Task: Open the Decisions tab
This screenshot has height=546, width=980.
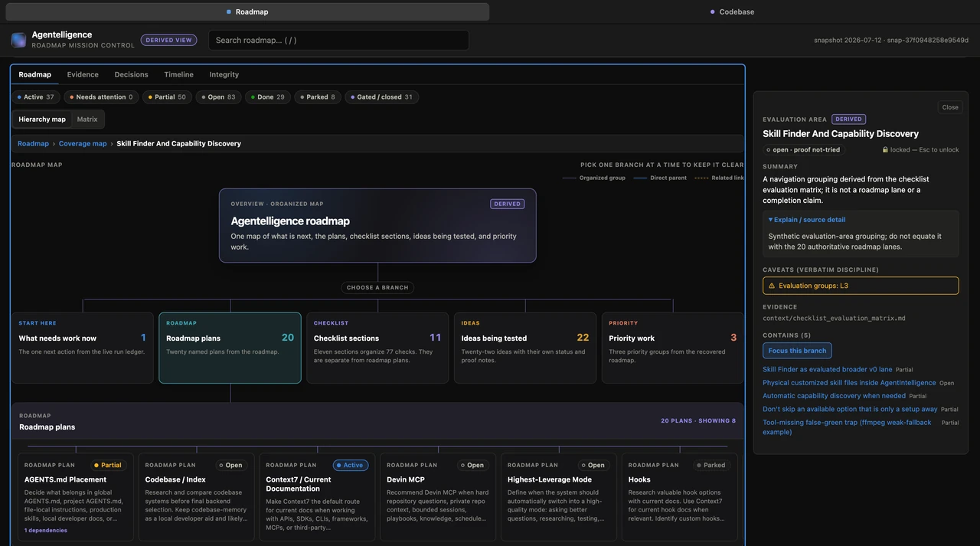Action: [x=131, y=74]
